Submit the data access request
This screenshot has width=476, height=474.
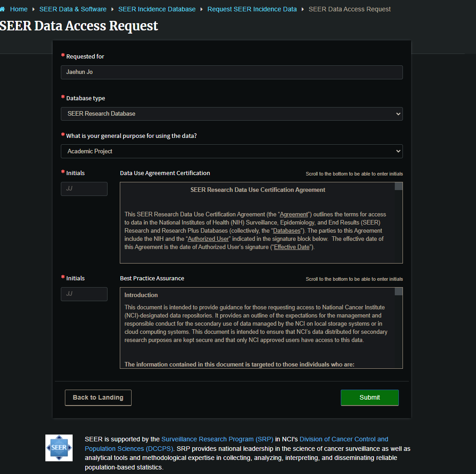point(369,397)
